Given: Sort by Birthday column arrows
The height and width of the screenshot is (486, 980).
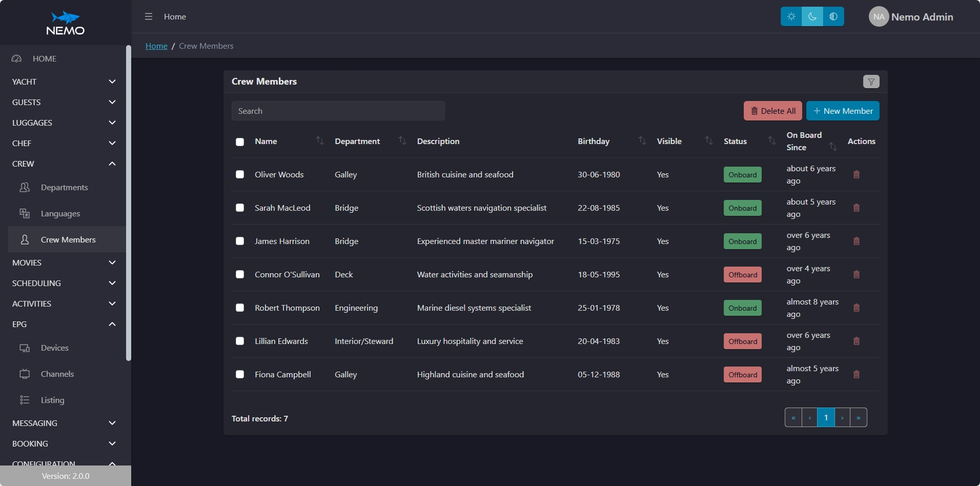Looking at the screenshot, I should pyautogui.click(x=642, y=140).
